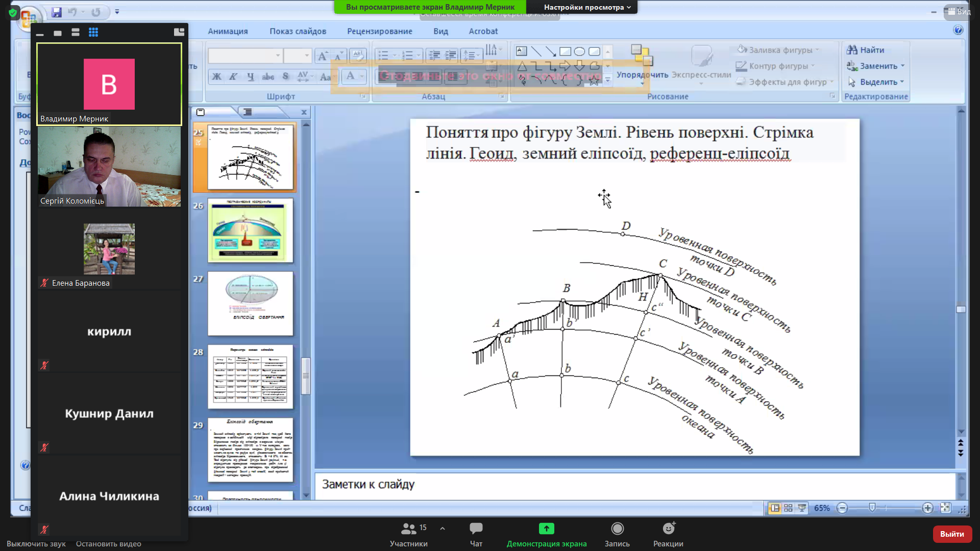Open view options dropdown (Настройки просмотра)
980x551 pixels.
pos(587,7)
